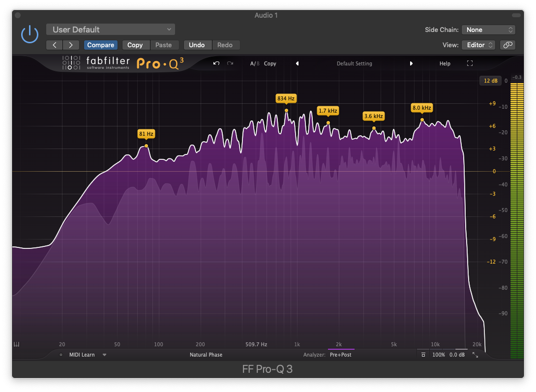
Task: Open the View Editor dropdown
Action: point(478,45)
